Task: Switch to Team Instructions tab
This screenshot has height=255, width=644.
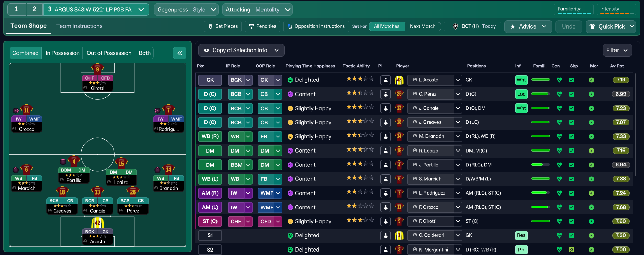Action: (79, 26)
